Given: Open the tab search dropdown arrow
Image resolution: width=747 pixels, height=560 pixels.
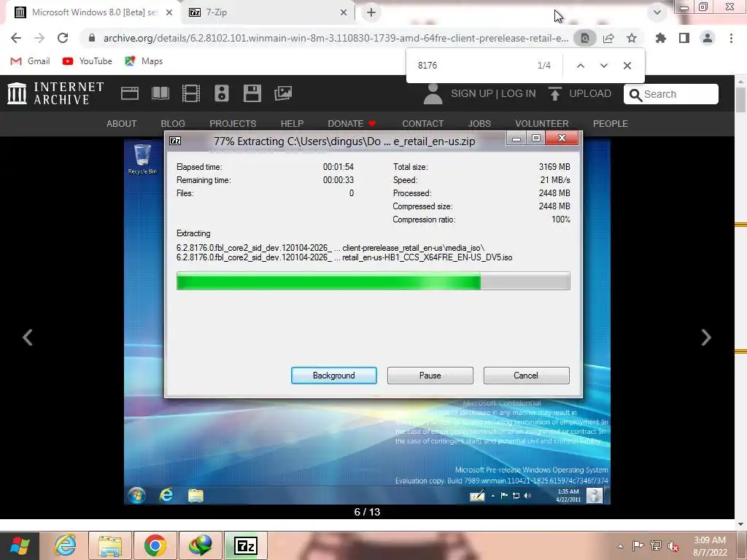Looking at the screenshot, I should [x=657, y=12].
